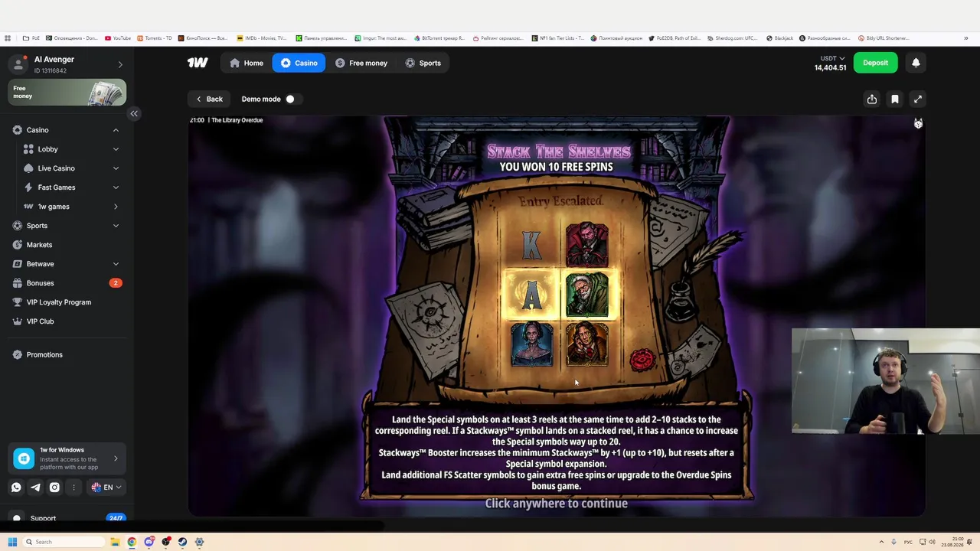Open the settings gear app on taskbar
The height and width of the screenshot is (551, 980).
[x=199, y=542]
